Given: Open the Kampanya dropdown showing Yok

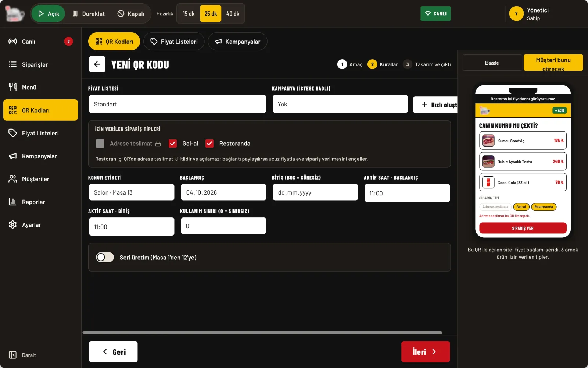Looking at the screenshot, I should (340, 104).
